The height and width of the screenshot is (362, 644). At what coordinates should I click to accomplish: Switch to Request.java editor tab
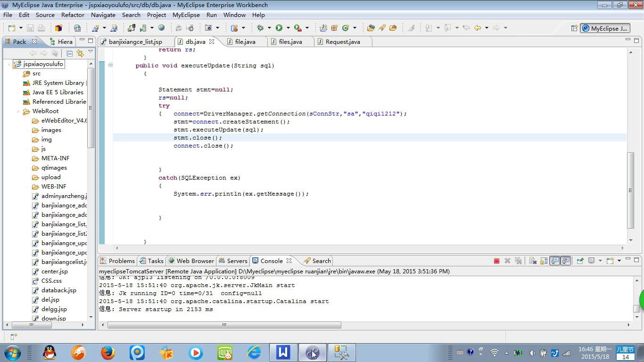(343, 41)
